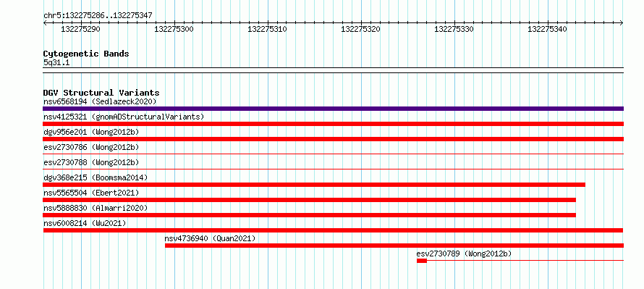644x289 pixels.
Task: Click the chr5:132275286..132275347 region label
Action: [98, 15]
